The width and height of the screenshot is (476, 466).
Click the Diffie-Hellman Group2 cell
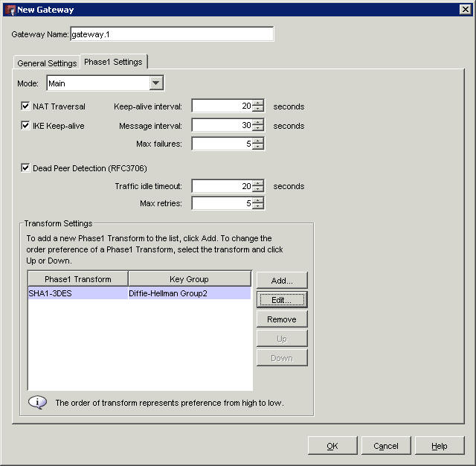pos(190,293)
